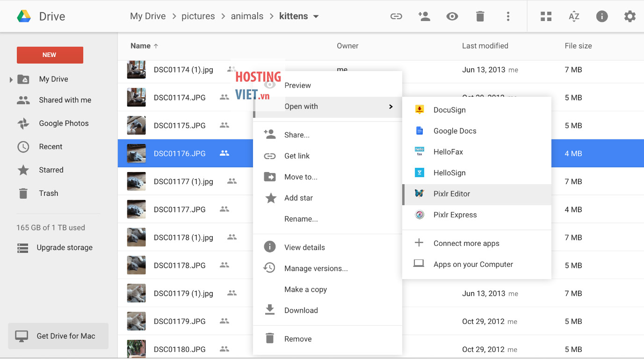Click Get Drive for Mac button
Screen dimensions: 644x359
(58, 336)
